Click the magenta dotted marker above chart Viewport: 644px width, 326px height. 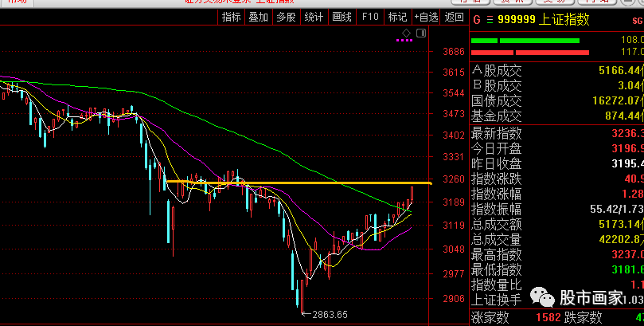404,41
